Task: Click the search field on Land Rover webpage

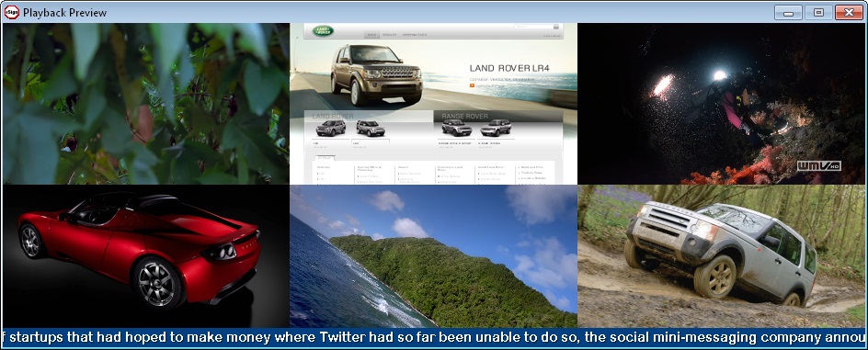Action: click(x=533, y=27)
